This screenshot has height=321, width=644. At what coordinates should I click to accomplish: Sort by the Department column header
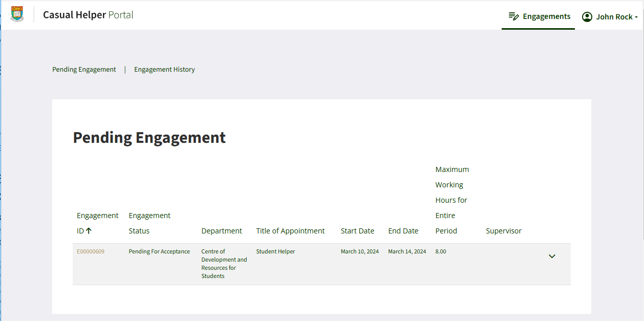tap(222, 231)
